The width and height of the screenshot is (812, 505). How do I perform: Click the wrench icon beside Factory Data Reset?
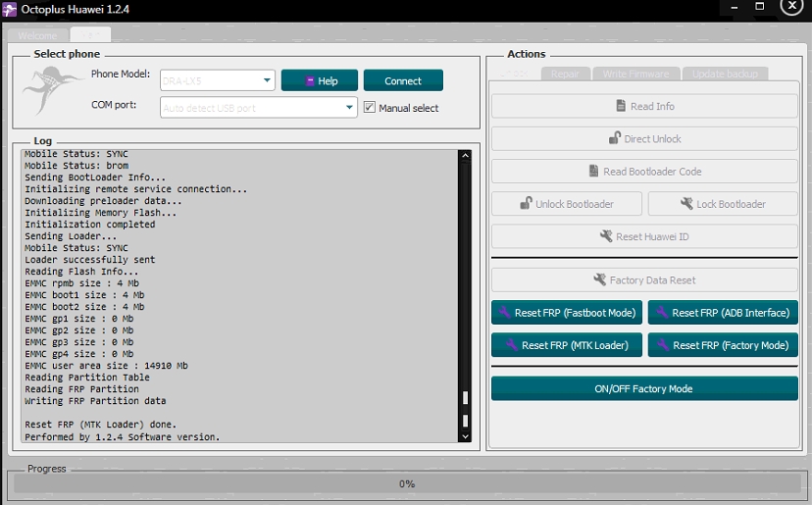pyautogui.click(x=599, y=279)
